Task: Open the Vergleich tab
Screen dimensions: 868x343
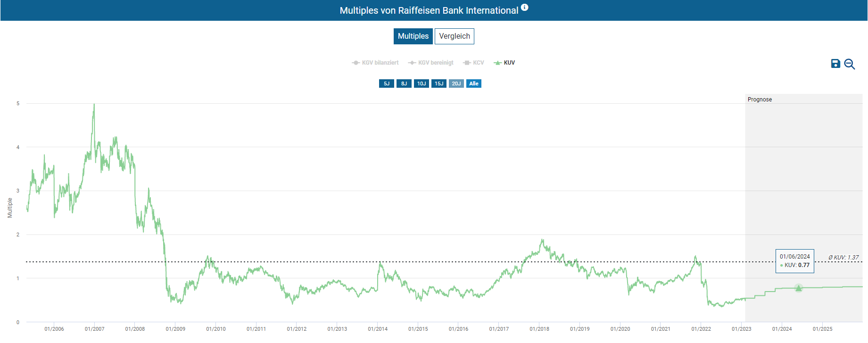Action: click(454, 36)
